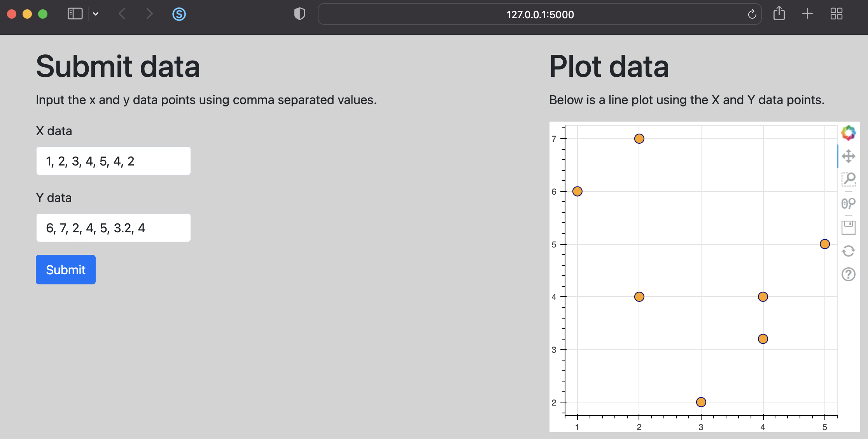
Task: Click the 'Input the x and y data points' text
Action: tap(206, 100)
